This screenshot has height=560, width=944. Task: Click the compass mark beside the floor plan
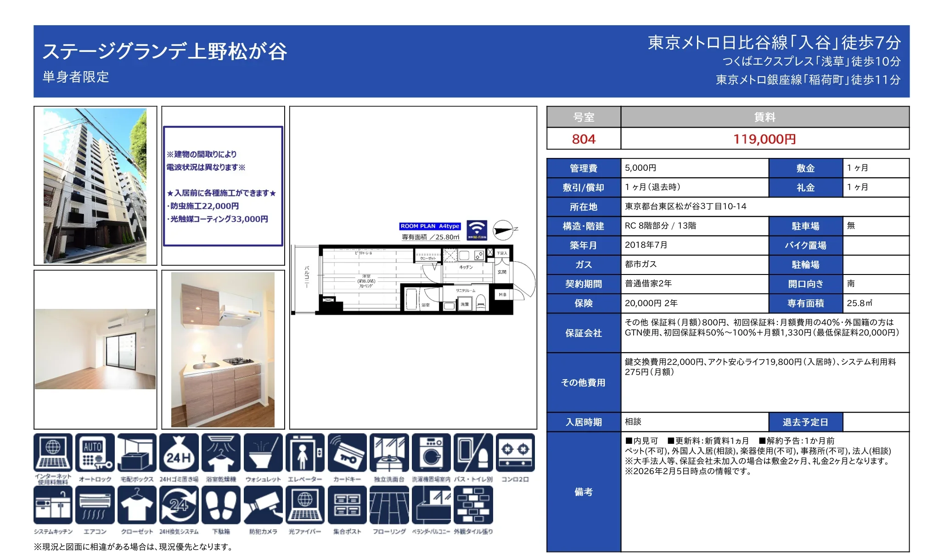pyautogui.click(x=502, y=231)
